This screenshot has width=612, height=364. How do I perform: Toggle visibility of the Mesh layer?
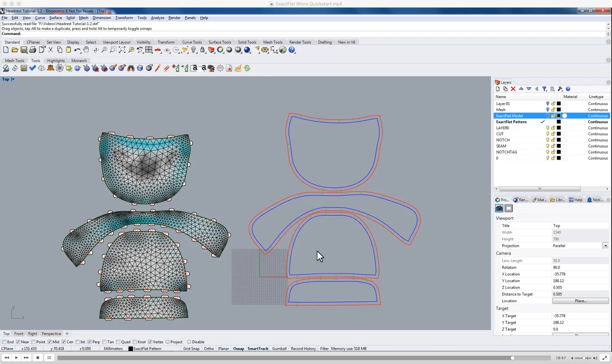click(x=548, y=109)
